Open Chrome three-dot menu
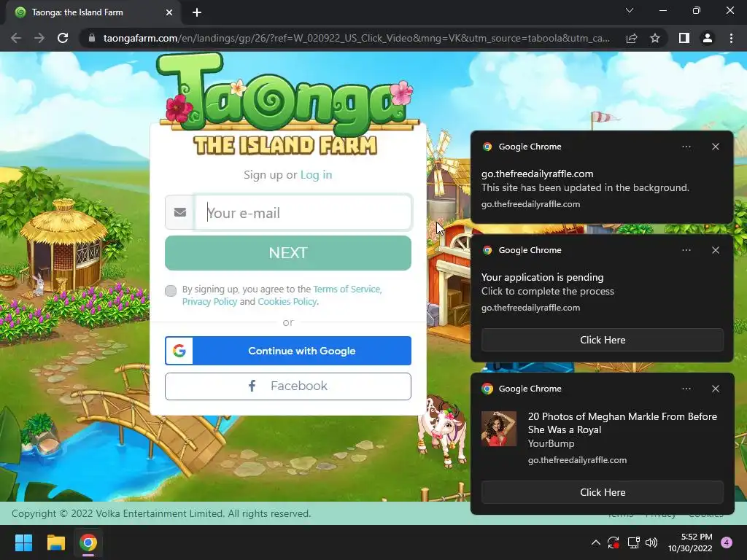This screenshot has width=747, height=560. coord(731,38)
